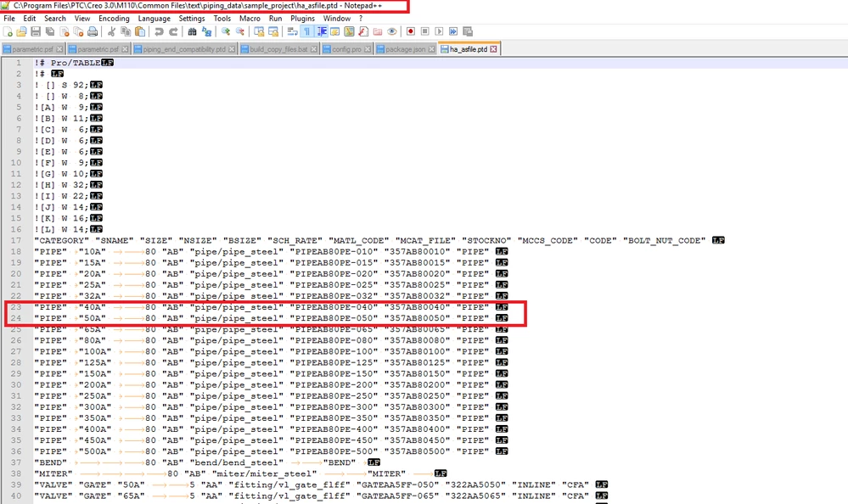848x504 pixels.
Task: Open the Window menu
Action: (337, 19)
